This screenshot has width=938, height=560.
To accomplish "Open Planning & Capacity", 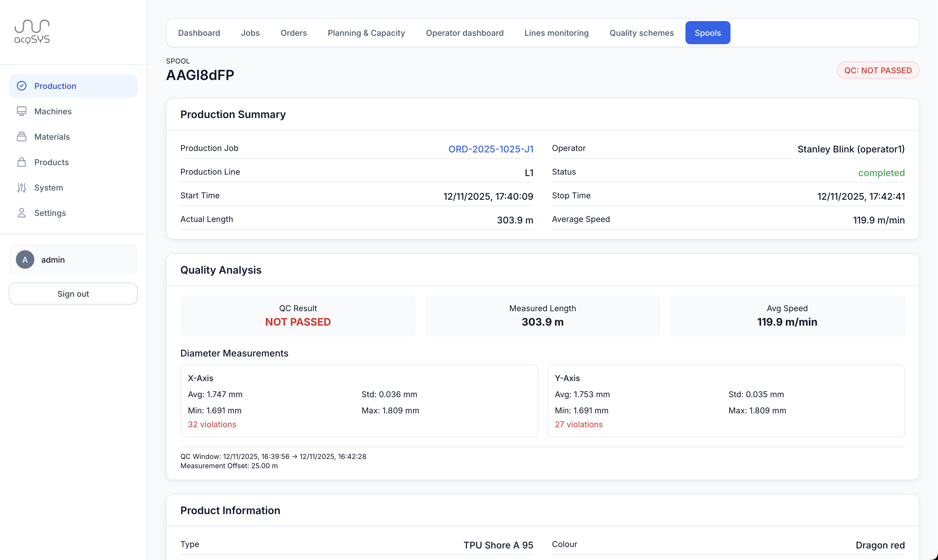I will click(366, 33).
